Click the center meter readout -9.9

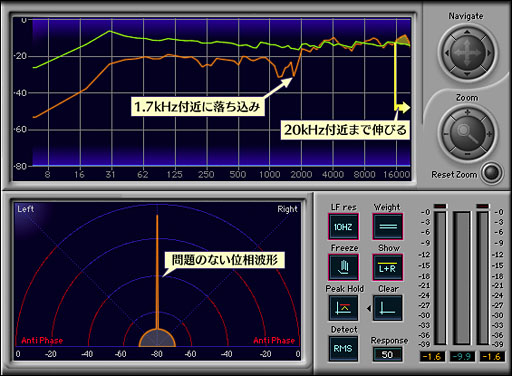[462, 357]
